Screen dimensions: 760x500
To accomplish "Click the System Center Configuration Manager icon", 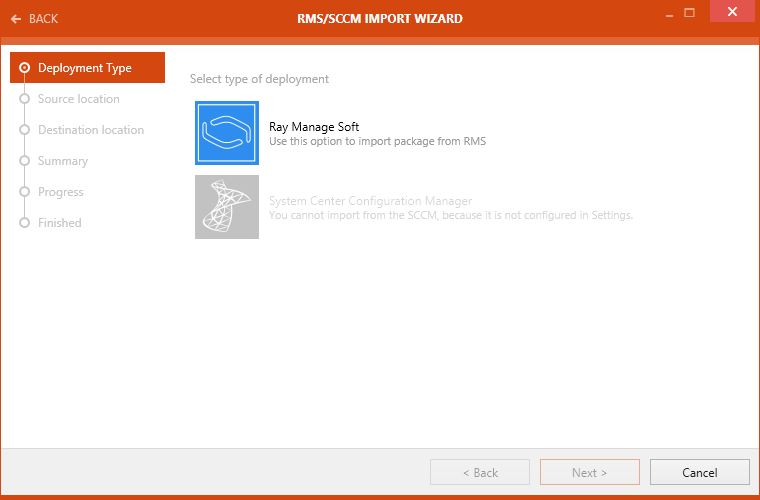I will pyautogui.click(x=227, y=207).
